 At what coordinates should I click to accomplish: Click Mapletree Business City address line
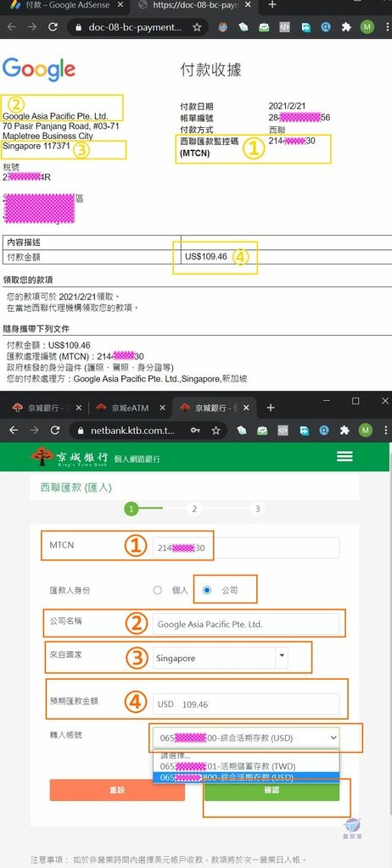[x=48, y=136]
